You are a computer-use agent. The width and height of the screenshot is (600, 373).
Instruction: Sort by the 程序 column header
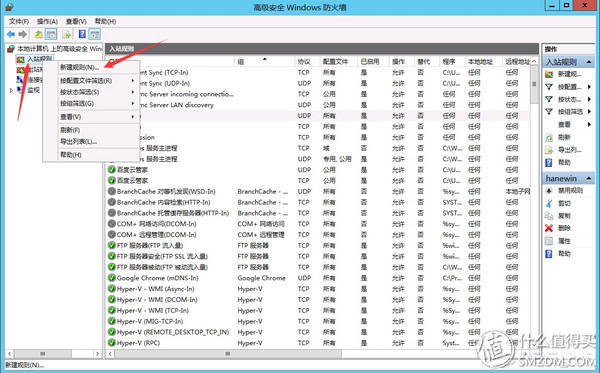[x=452, y=62]
